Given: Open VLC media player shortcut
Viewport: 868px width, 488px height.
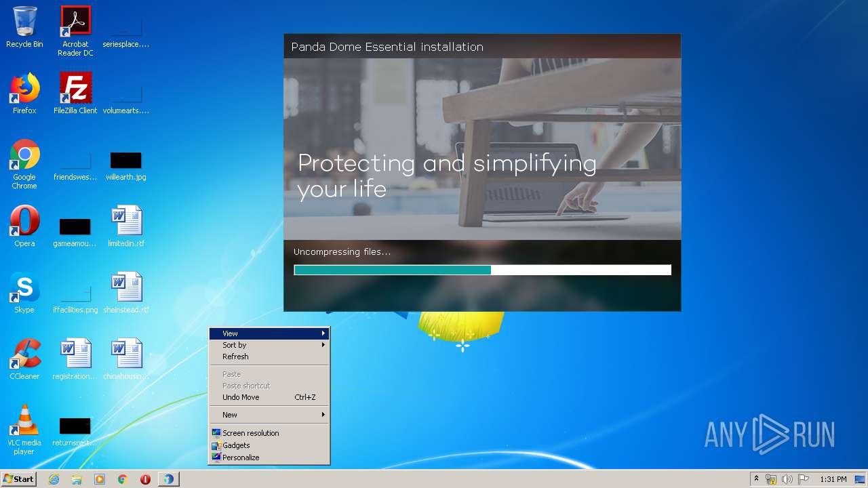Looking at the screenshot, I should click(x=24, y=430).
